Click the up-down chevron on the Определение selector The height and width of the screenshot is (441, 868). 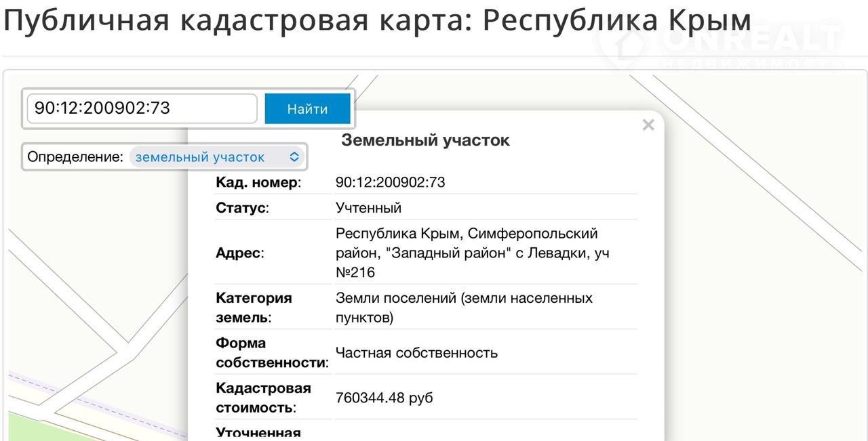(x=294, y=157)
